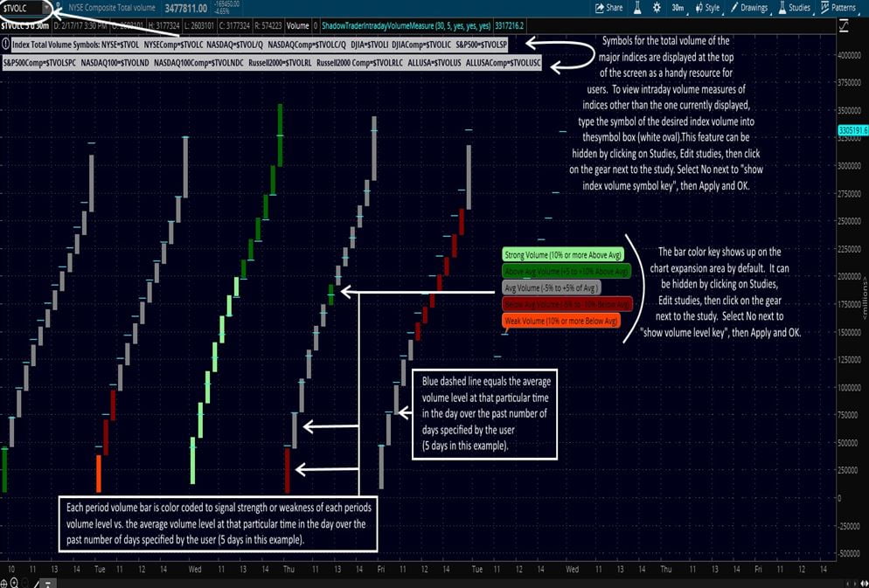Open the Drawings menu
This screenshot has height=588, width=869.
[749, 8]
